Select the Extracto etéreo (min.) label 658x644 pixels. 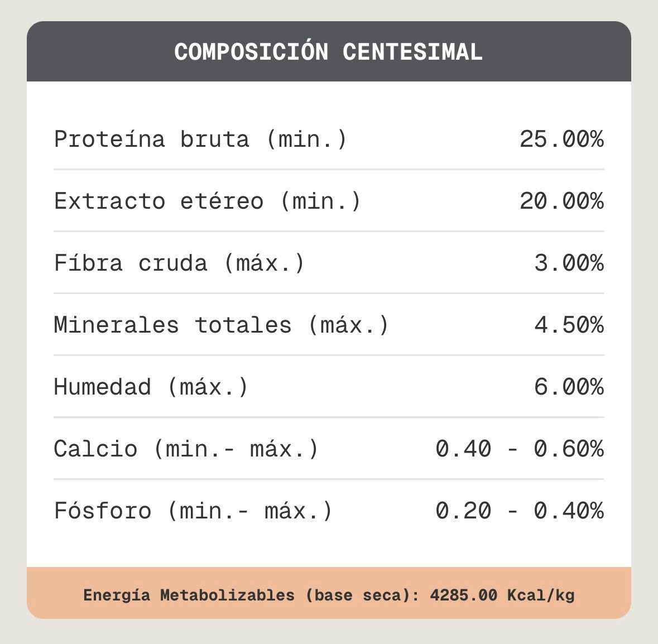[207, 201]
